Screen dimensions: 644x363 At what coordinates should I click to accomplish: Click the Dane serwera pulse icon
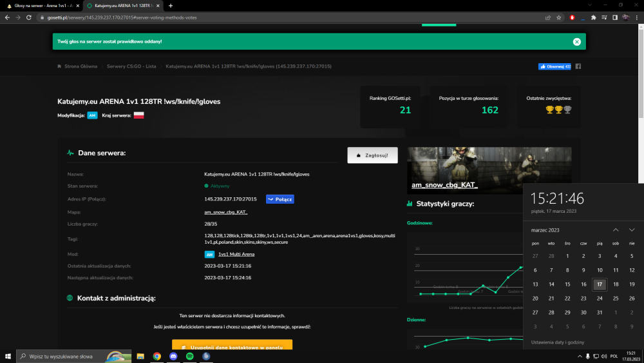[70, 153]
